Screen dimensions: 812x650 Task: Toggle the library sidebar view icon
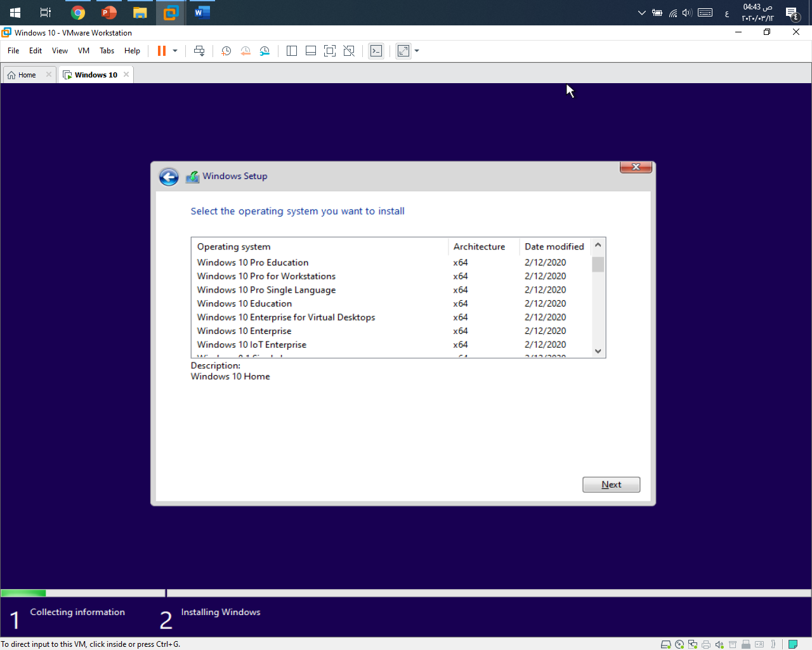(292, 51)
